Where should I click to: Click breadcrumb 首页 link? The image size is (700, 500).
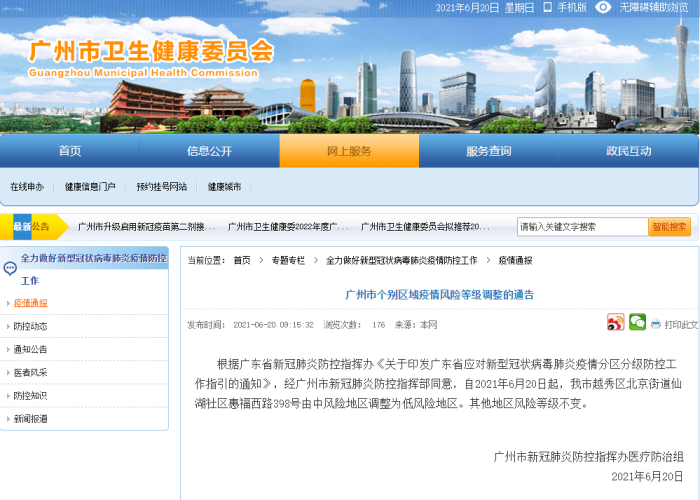click(242, 260)
